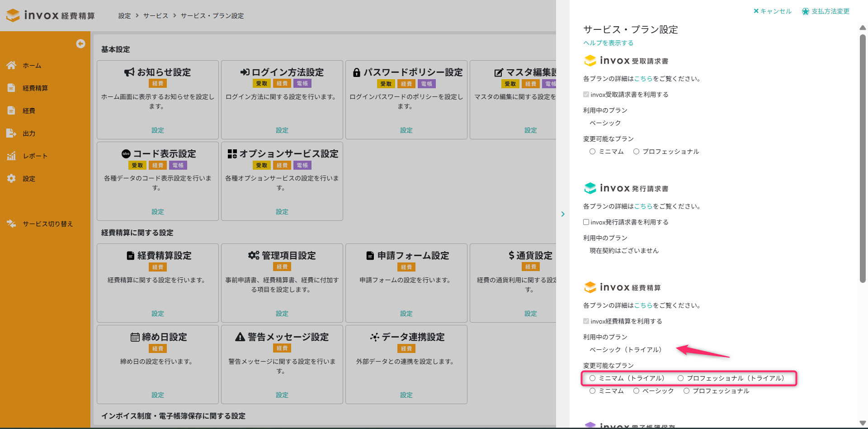Click こちら link under invox受取請求書
The image size is (868, 429).
point(643,79)
